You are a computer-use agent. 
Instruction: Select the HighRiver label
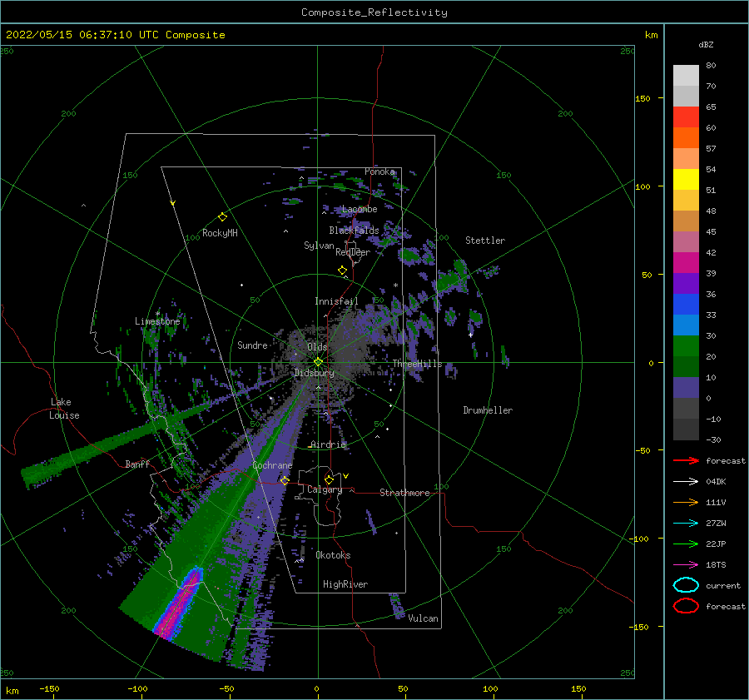[x=345, y=584]
